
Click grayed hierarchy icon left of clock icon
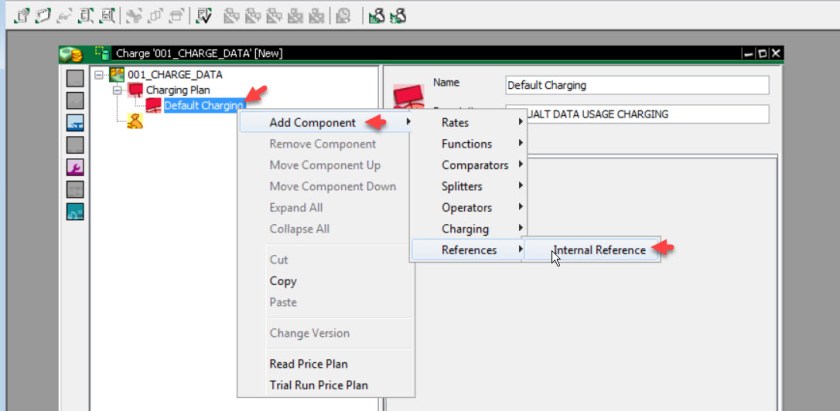pos(316,16)
